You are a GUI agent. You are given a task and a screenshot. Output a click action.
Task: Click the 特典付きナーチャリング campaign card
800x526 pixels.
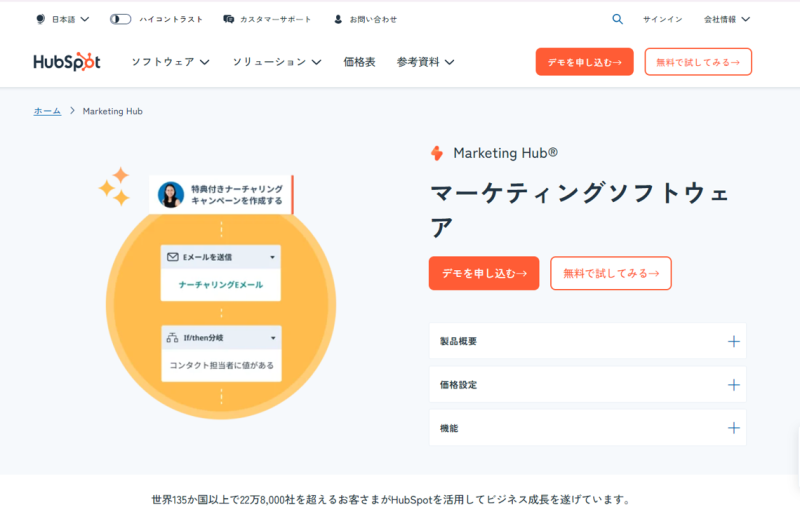click(221, 194)
